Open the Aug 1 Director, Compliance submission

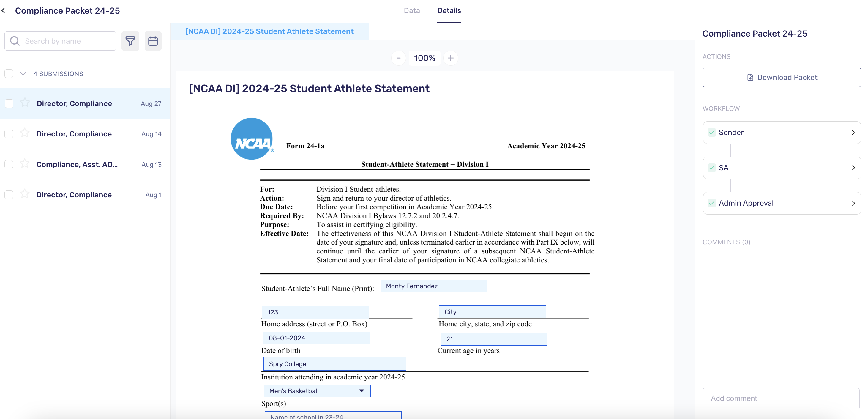[85, 195]
